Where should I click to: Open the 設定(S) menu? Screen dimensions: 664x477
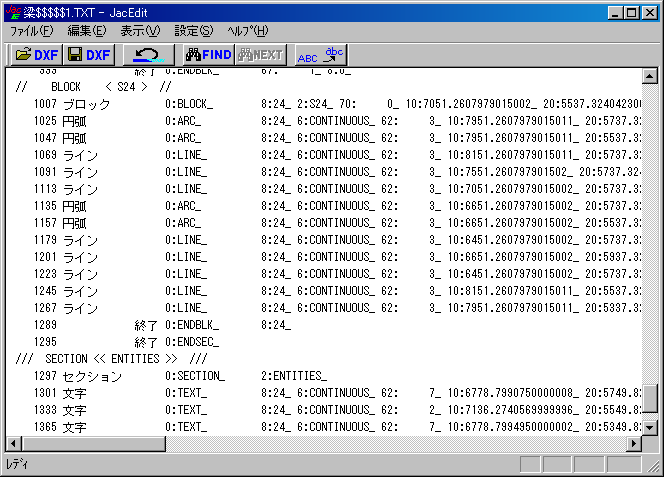coord(193,32)
